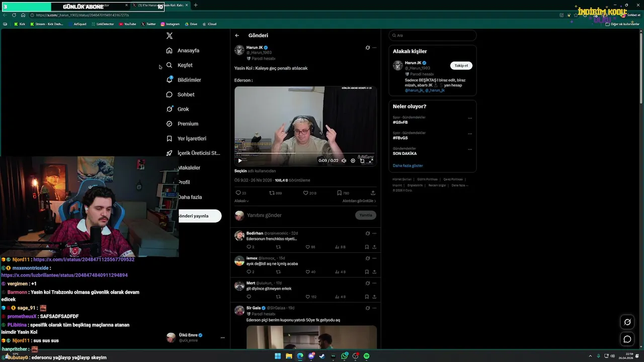This screenshot has width=644, height=362.
Task: Open the floating Grok button
Action: (627, 322)
